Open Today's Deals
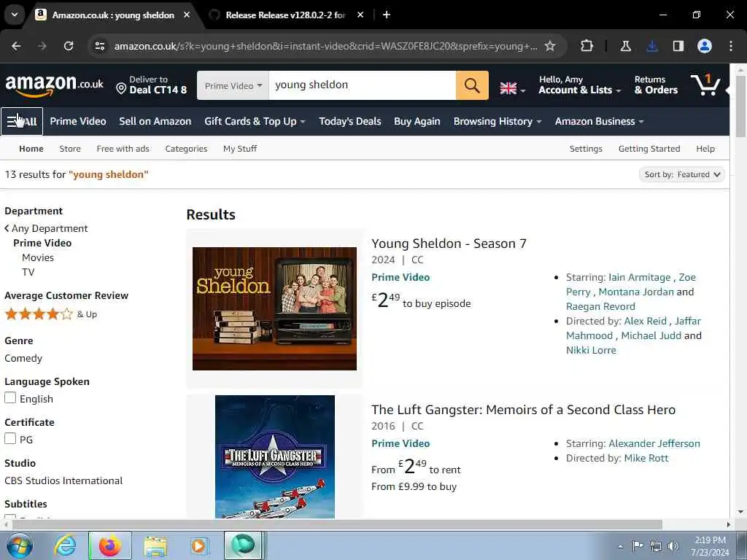 tap(350, 122)
